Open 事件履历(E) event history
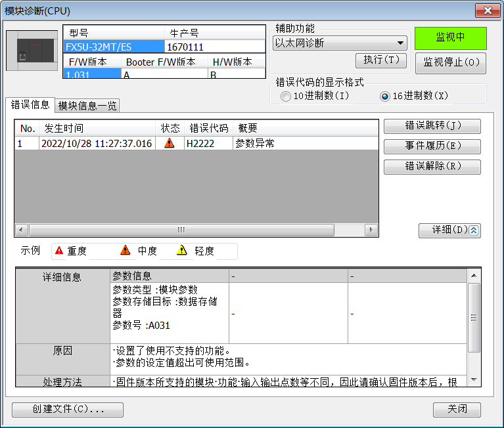The height and width of the screenshot is (428, 504). click(x=432, y=147)
